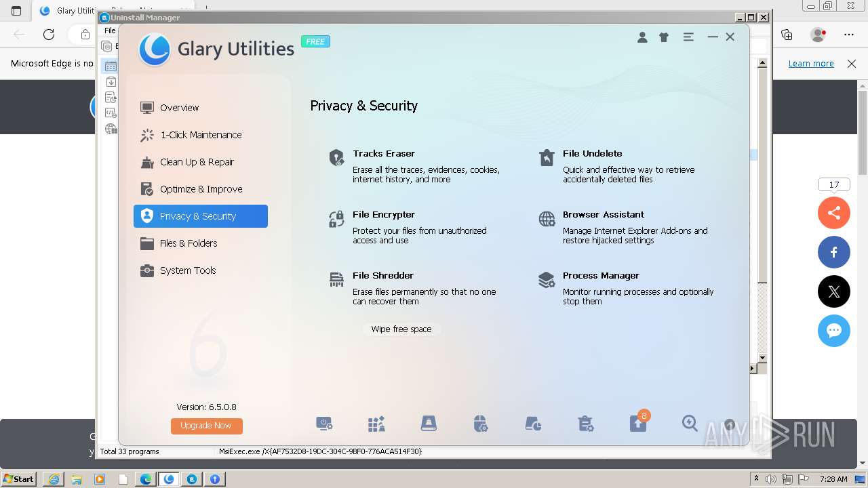Viewport: 868px width, 488px height.
Task: Open the mouse settings context-menu icon
Action: coord(481,424)
